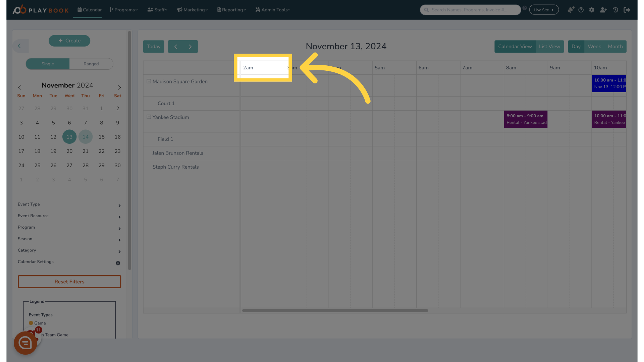Switch to List View display
Image resolution: width=644 pixels, height=362 pixels.
[x=549, y=46]
